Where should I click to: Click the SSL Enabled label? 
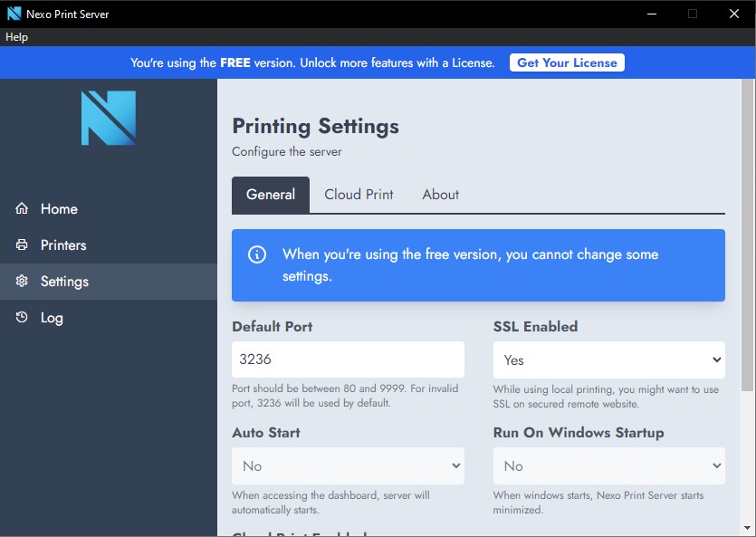point(535,326)
